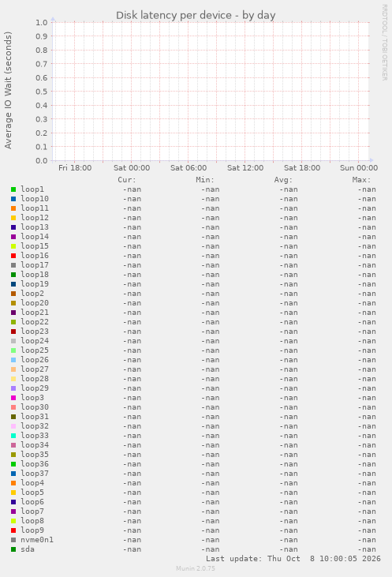This screenshot has width=392, height=577.
Task: Select the loop20 legend label
Action: click(x=35, y=303)
